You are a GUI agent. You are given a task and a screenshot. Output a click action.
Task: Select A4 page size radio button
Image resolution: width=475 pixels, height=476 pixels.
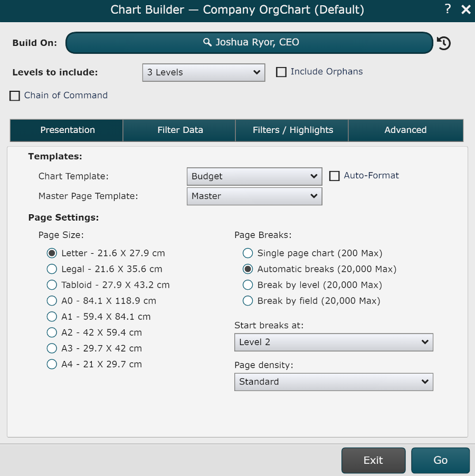click(x=52, y=364)
